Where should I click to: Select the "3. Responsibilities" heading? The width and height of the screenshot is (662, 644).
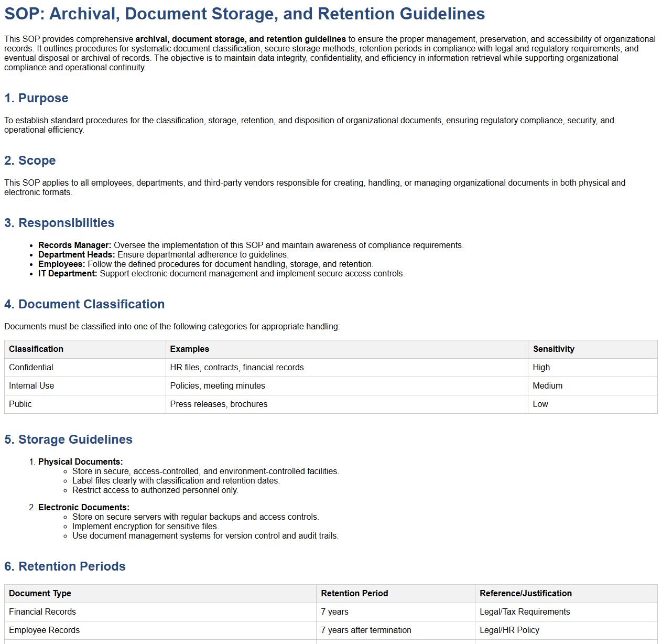click(x=59, y=223)
